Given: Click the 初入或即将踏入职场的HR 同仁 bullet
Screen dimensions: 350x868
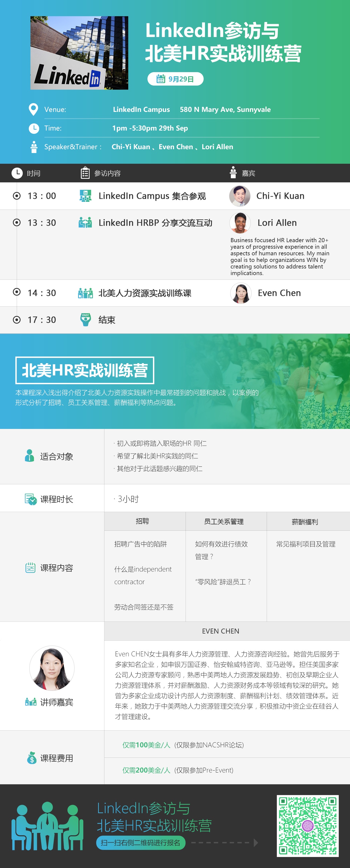Looking at the screenshot, I should pos(160,443).
